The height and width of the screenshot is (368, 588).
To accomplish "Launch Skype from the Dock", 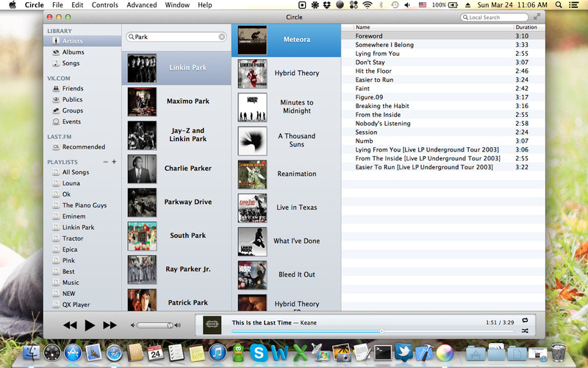I will coord(259,353).
